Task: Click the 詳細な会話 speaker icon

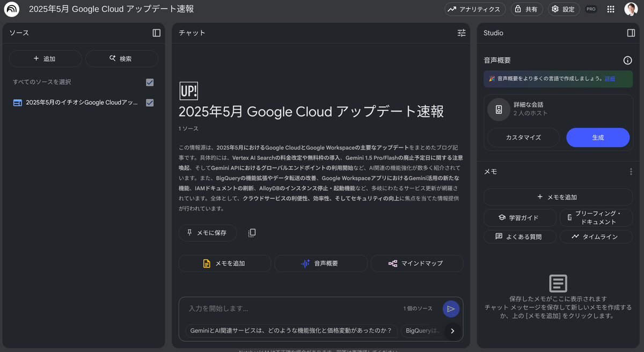Action: [499, 109]
